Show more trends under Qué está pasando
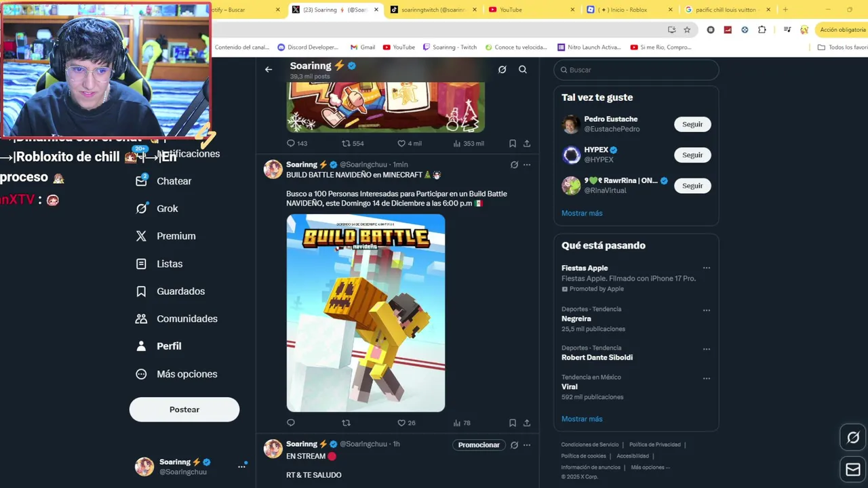 582,419
